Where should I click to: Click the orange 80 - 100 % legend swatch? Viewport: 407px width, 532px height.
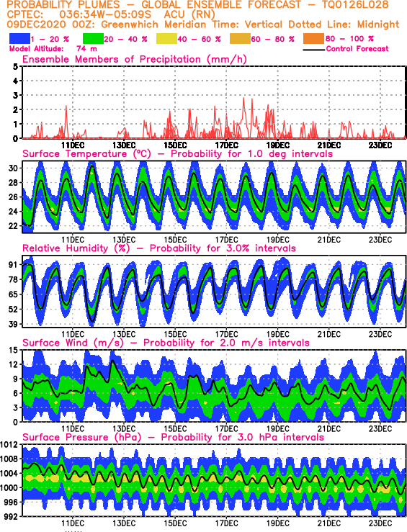point(314,39)
